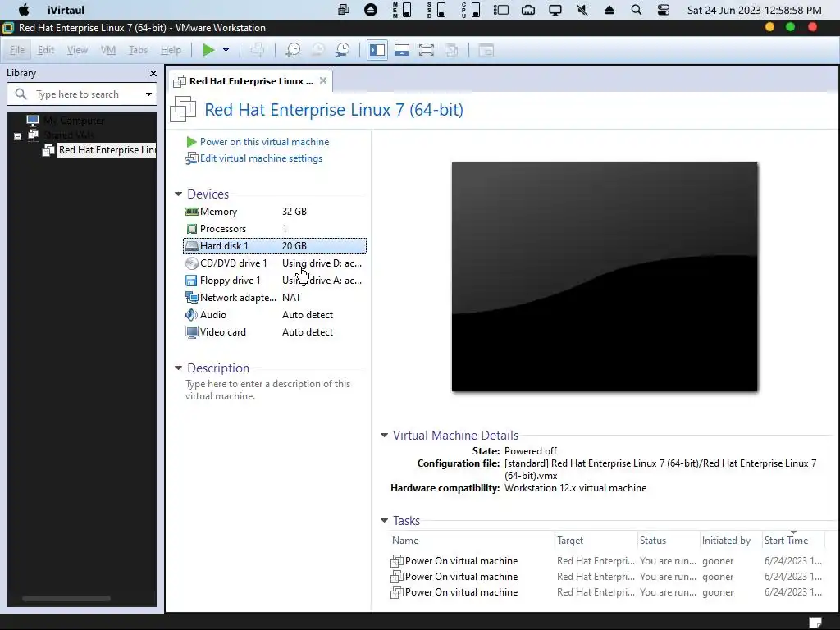This screenshot has height=630, width=840.
Task: Select the Floppy drive 1 device row
Action: (x=275, y=281)
